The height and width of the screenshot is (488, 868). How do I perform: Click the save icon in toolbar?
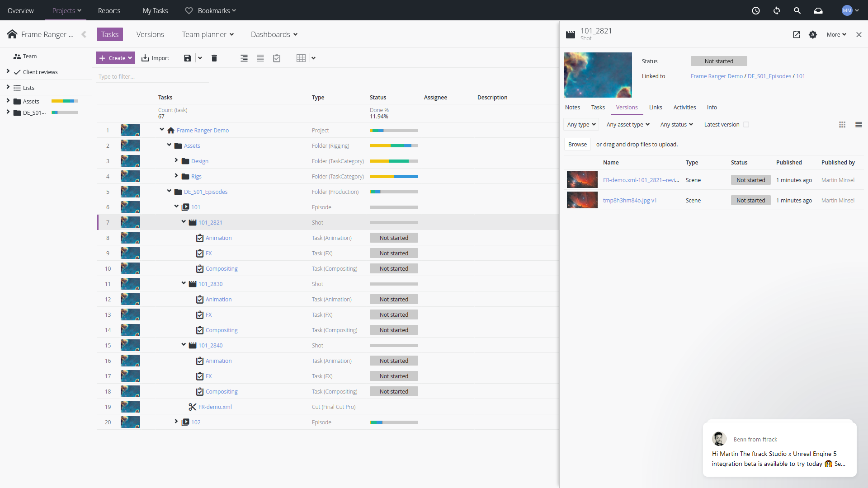pos(187,58)
